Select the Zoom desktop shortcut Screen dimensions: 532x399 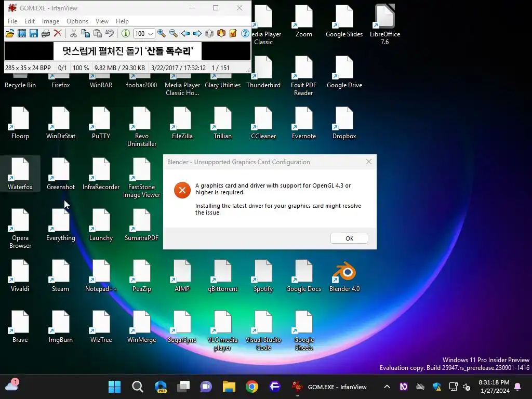[303, 21]
